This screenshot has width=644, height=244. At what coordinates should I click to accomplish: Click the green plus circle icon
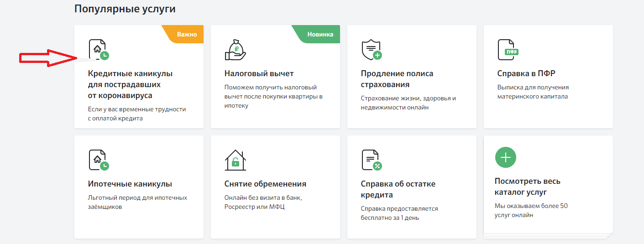point(505,158)
